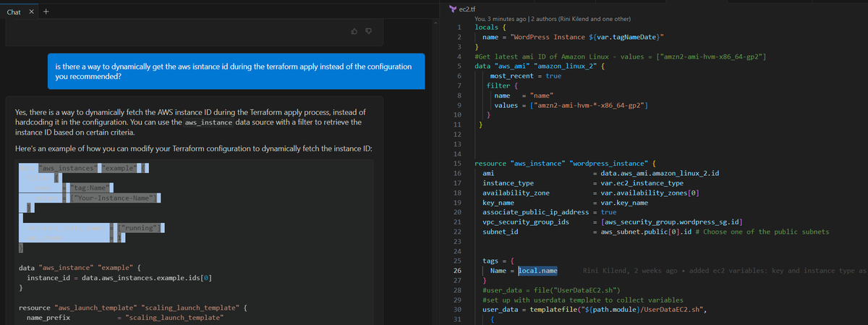This screenshot has height=325, width=868.
Task: Click the "WordPress Instance" name string
Action: [x=587, y=36]
